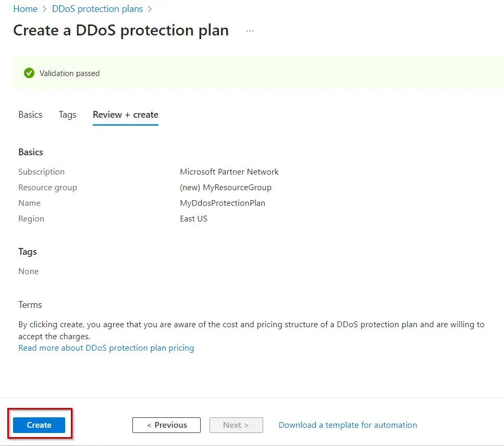504x446 pixels.
Task: Click the chevron after DDoS protection plans
Action: tap(150, 9)
